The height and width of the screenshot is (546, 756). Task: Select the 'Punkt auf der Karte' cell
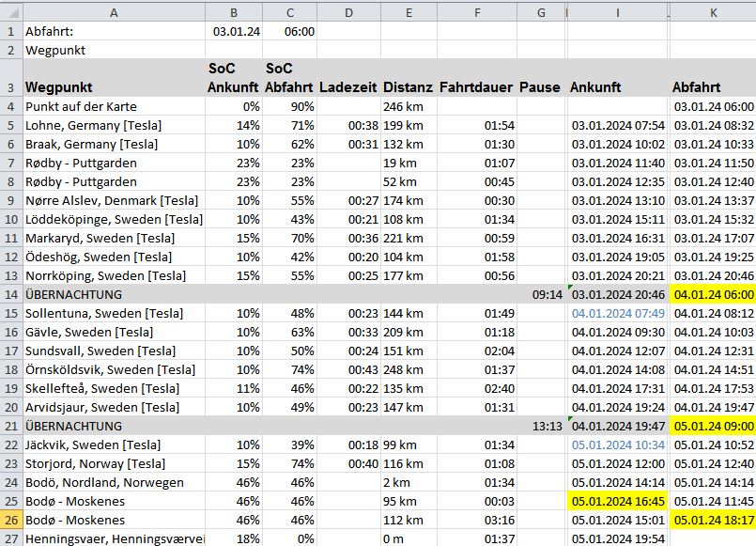[x=114, y=106]
